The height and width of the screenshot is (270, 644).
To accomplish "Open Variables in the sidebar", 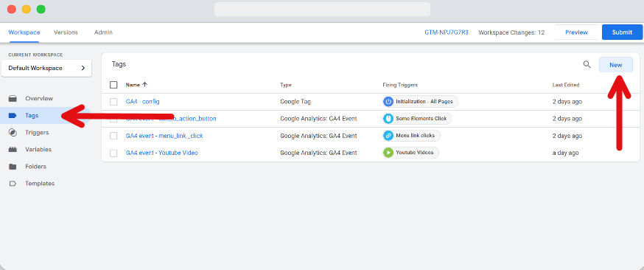I will coord(38,150).
